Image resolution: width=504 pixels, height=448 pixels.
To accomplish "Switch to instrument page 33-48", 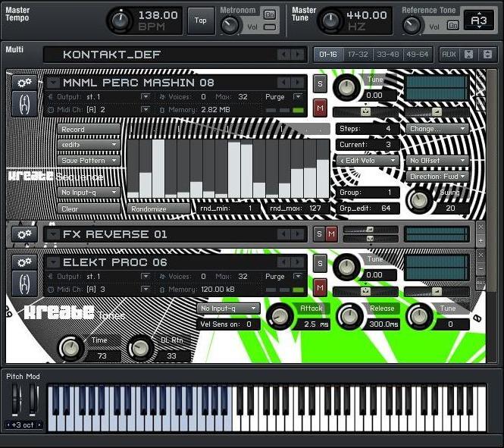I will 387,55.
